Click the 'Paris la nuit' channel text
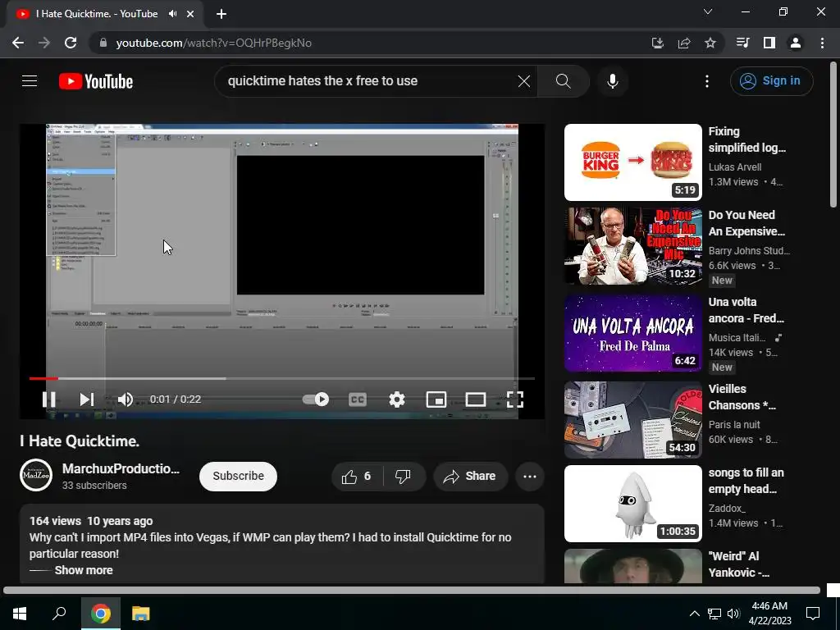Viewport: 840px width, 630px height. tap(734, 425)
